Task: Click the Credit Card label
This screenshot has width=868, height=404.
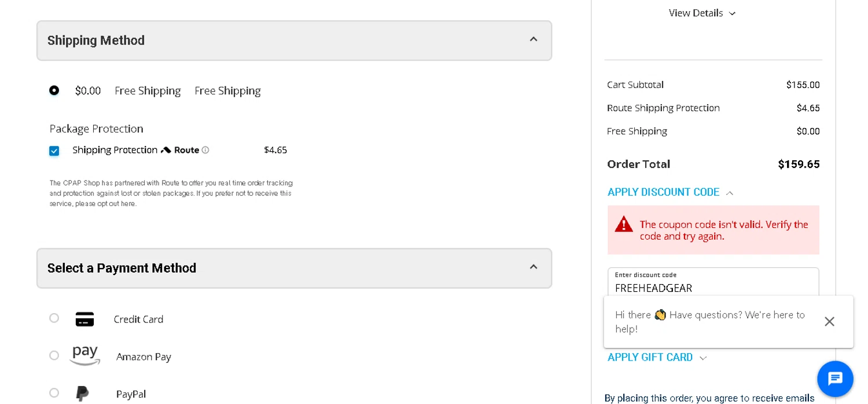Action: (138, 319)
